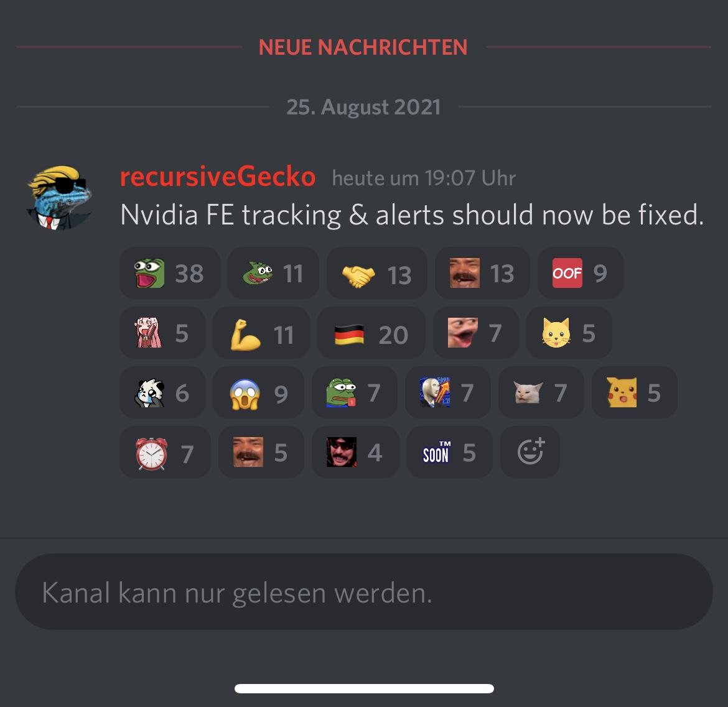Toggle the German flag reaction

click(x=371, y=333)
